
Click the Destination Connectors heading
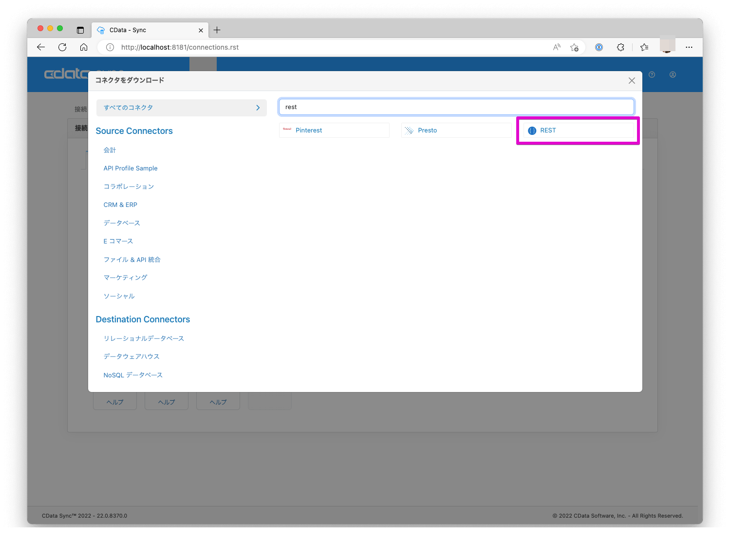click(x=143, y=319)
